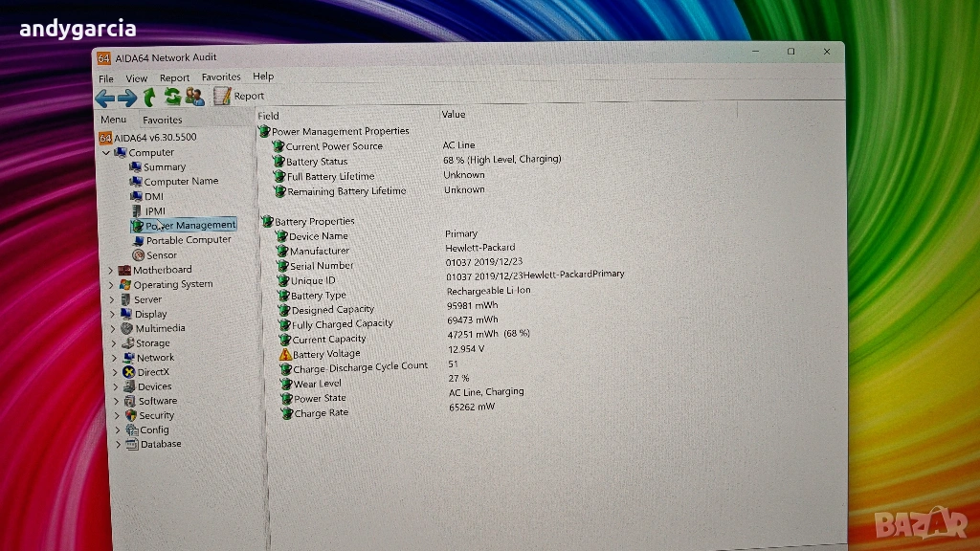
Task: Select the Summary tree item
Action: click(x=164, y=167)
